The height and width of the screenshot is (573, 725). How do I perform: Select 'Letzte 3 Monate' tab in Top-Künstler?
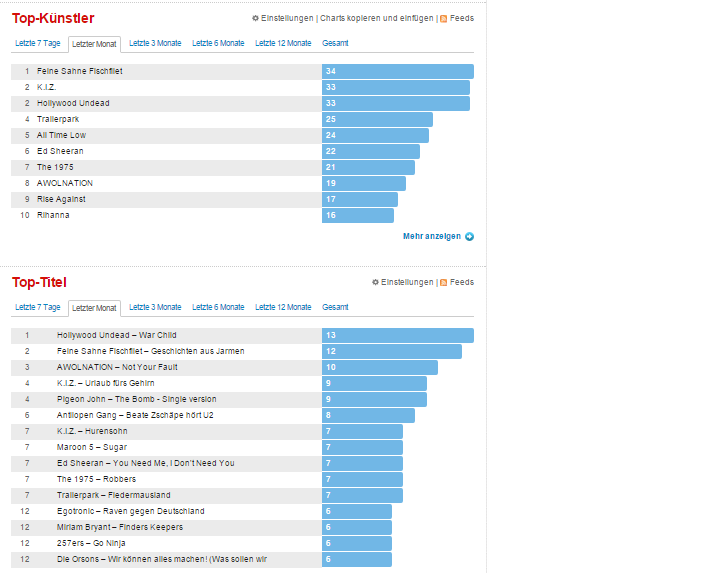point(155,43)
